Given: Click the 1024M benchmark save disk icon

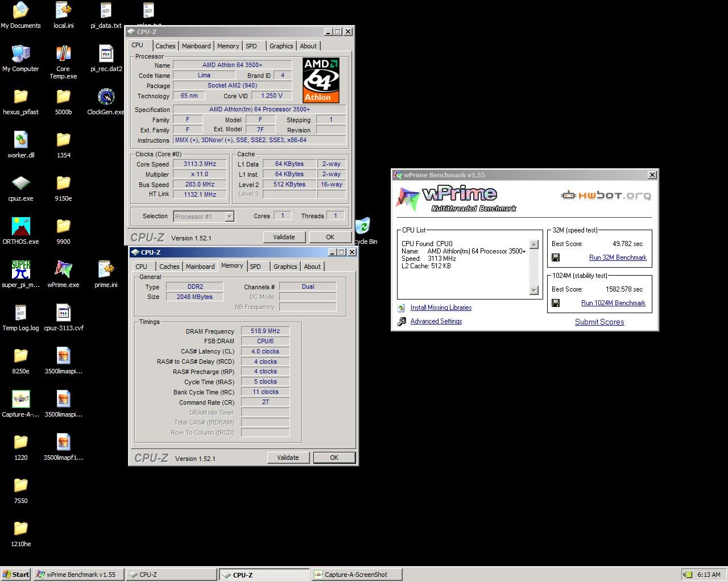Looking at the screenshot, I should (x=556, y=303).
